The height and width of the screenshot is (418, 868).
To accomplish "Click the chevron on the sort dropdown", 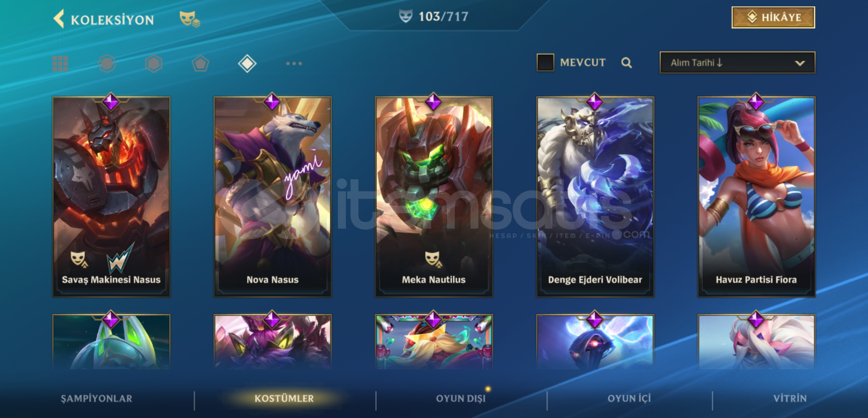I will pos(800,63).
